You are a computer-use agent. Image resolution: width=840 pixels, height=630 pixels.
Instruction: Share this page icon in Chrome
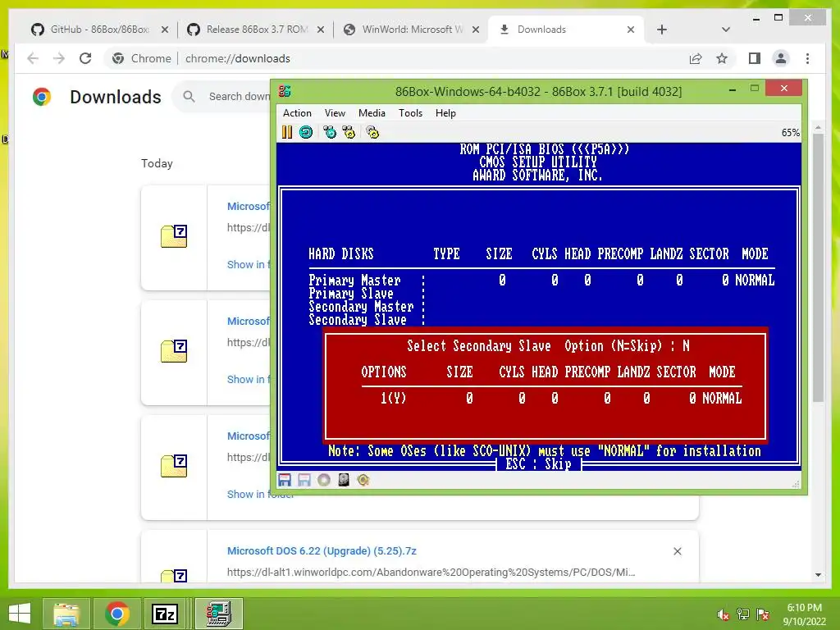click(x=696, y=58)
